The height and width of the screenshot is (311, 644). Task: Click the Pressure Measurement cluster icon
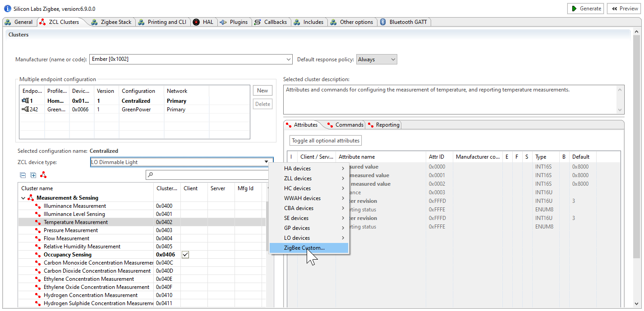tap(39, 230)
